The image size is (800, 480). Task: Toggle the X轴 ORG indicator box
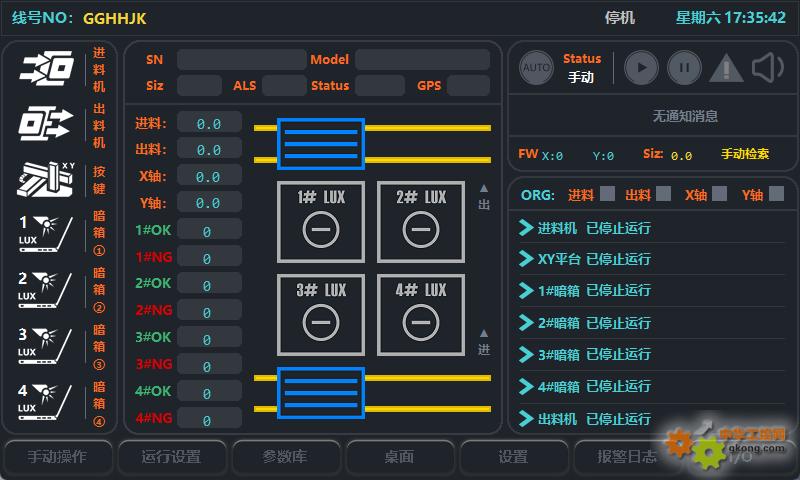tap(719, 194)
